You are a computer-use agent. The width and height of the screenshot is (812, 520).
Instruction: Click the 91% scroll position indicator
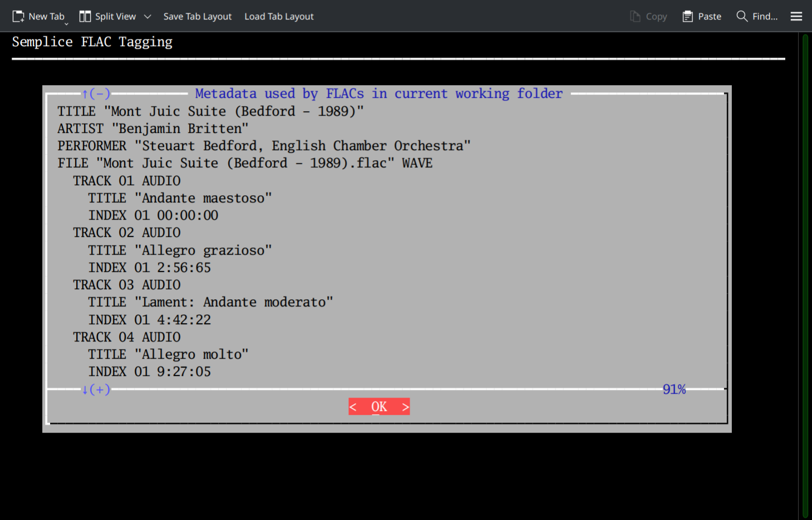[x=674, y=389]
